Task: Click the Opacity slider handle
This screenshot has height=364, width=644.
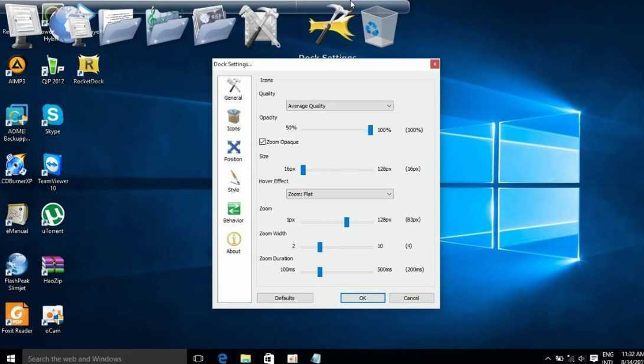Action: tap(371, 130)
